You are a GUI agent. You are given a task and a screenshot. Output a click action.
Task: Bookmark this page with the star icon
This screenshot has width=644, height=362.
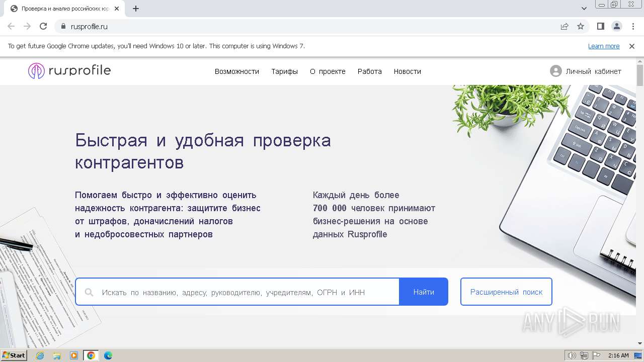(581, 26)
